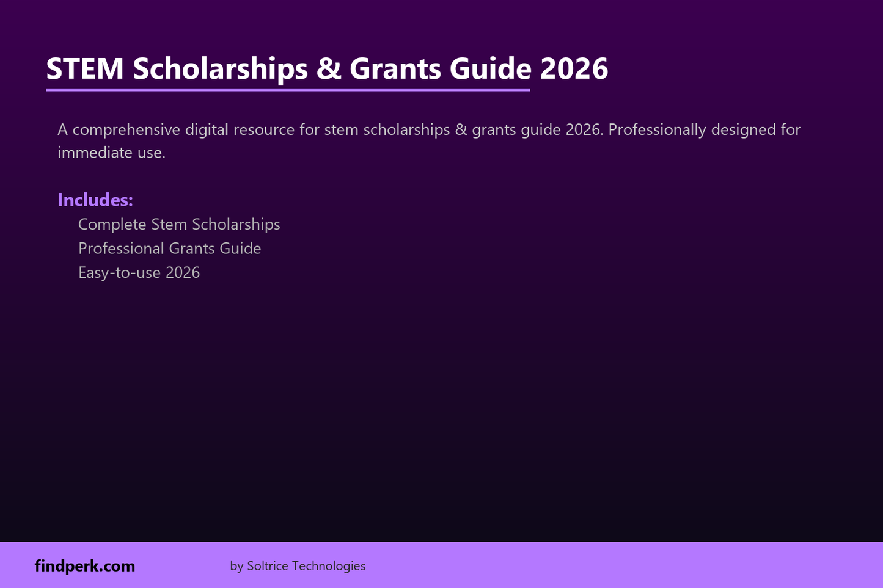Select the line 'Professional Grants Guide'
Viewport: 883px width, 588px height.
(x=170, y=249)
